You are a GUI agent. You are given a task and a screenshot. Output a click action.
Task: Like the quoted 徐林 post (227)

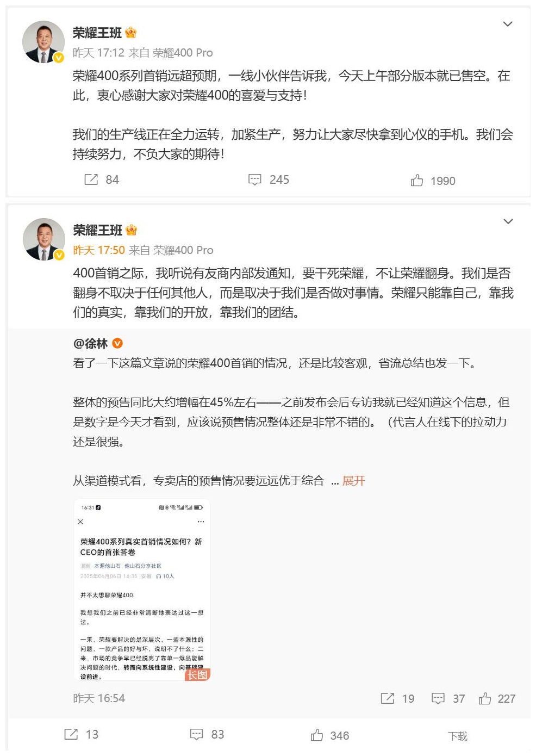[485, 698]
